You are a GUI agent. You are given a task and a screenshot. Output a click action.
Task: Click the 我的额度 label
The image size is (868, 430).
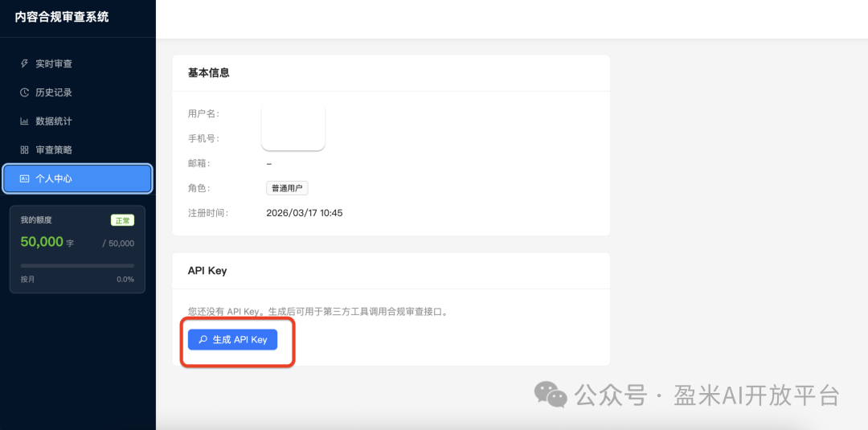[36, 220]
